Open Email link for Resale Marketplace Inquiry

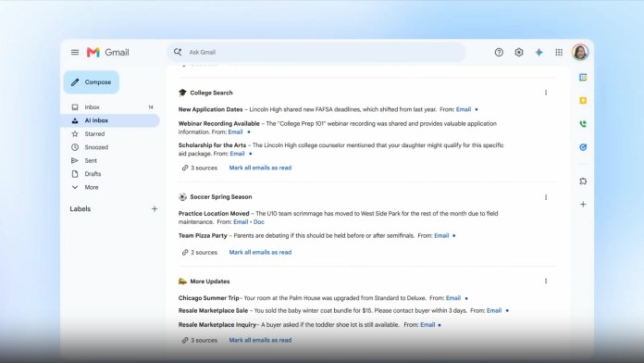pos(427,325)
